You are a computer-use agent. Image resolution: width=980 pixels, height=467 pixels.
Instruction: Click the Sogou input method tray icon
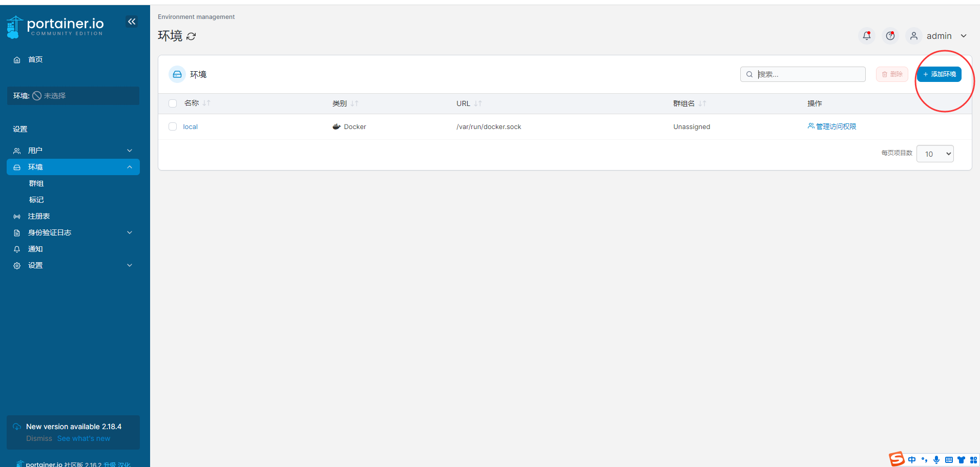[x=896, y=459]
